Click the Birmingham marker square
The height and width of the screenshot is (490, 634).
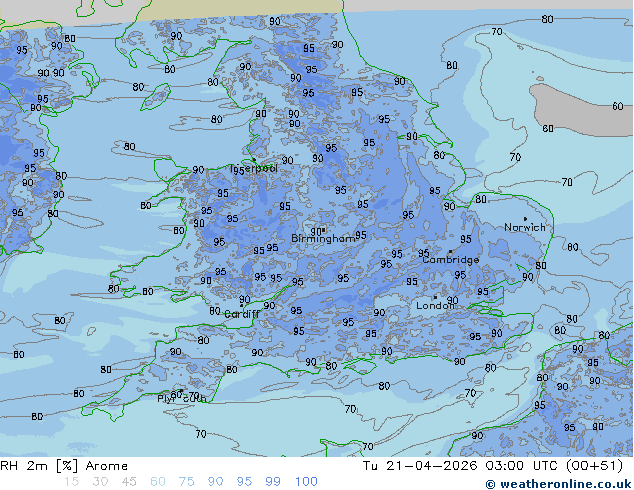(323, 230)
